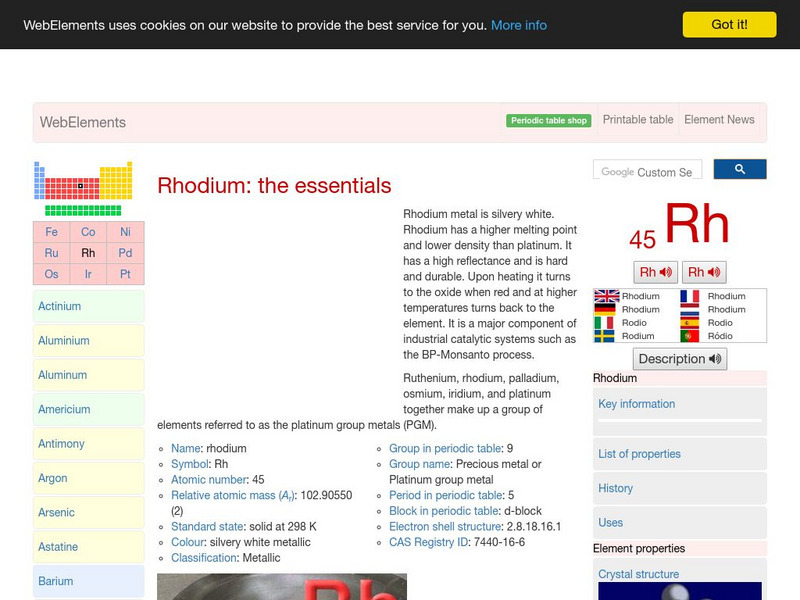
Task: Click the Google Custom Search field
Action: pyautogui.click(x=647, y=171)
